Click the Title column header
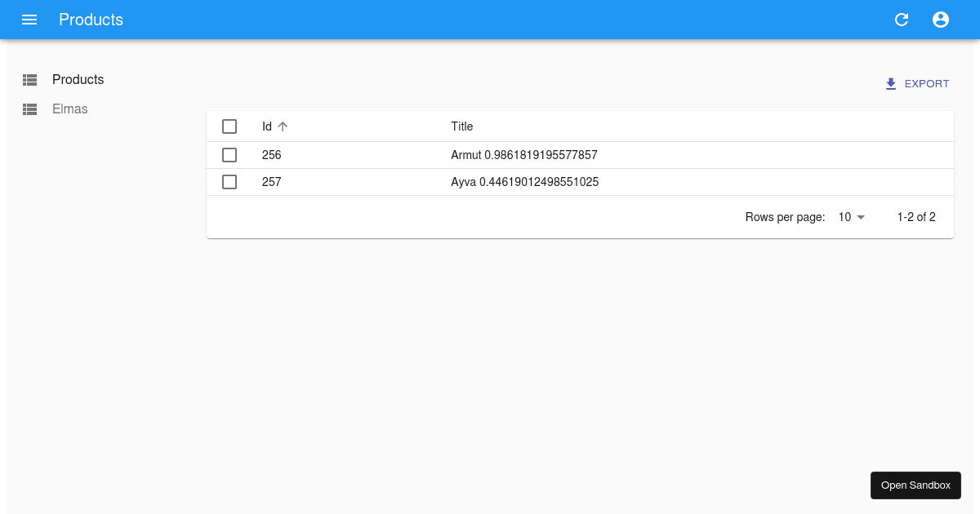Viewport: 980px width, 514px height. click(461, 126)
